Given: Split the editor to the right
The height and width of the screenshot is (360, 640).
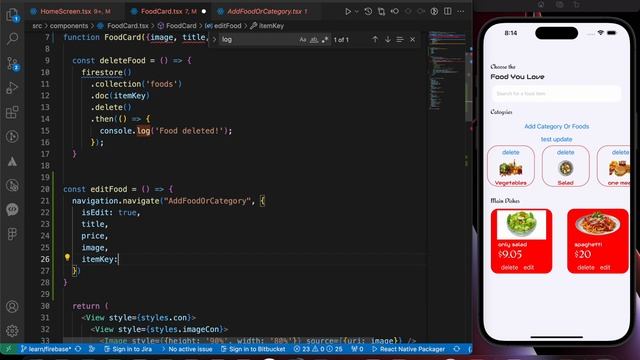Looking at the screenshot, I should pos(448,11).
